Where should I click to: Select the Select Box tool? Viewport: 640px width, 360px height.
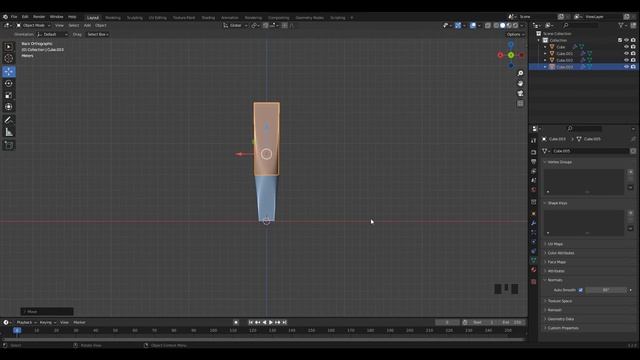point(9,47)
